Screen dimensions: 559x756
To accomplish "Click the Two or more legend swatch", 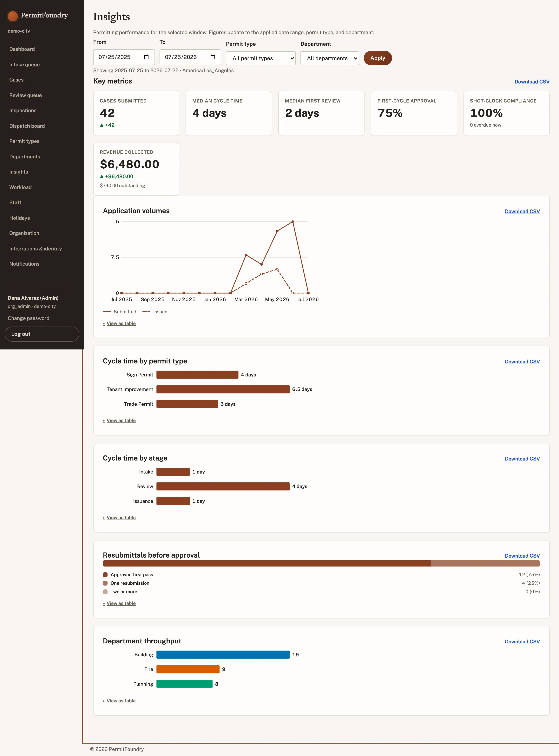I will 105,592.
